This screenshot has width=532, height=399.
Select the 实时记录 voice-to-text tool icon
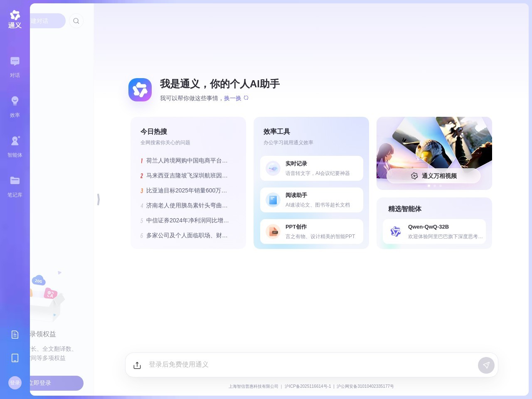[x=273, y=168]
